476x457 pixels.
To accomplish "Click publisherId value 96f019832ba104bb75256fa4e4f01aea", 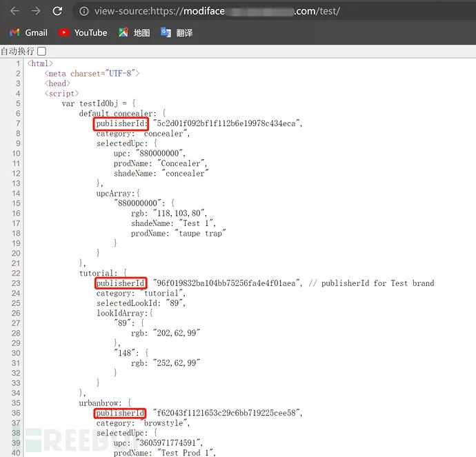I will [x=228, y=283].
